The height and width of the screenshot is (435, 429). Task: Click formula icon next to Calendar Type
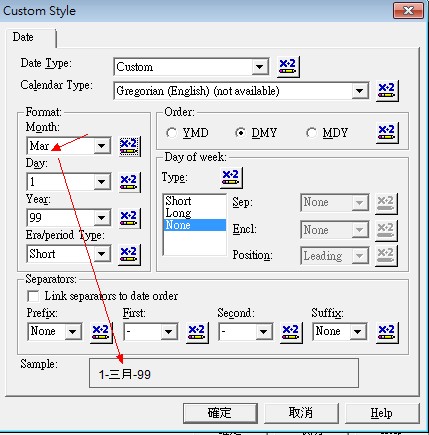click(387, 91)
